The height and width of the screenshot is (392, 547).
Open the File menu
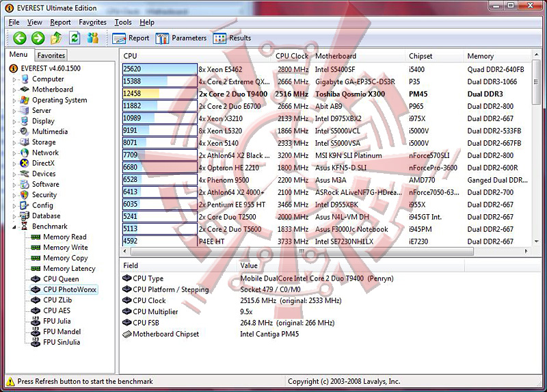tap(14, 23)
